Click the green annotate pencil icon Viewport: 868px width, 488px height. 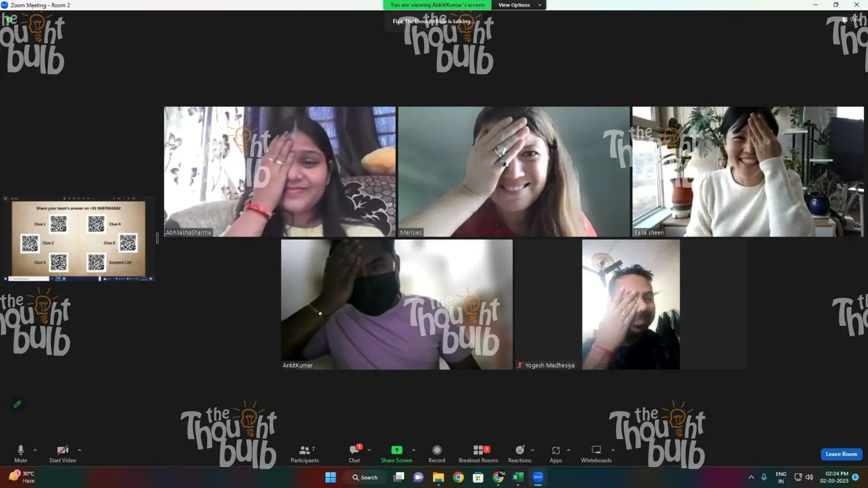[17, 404]
